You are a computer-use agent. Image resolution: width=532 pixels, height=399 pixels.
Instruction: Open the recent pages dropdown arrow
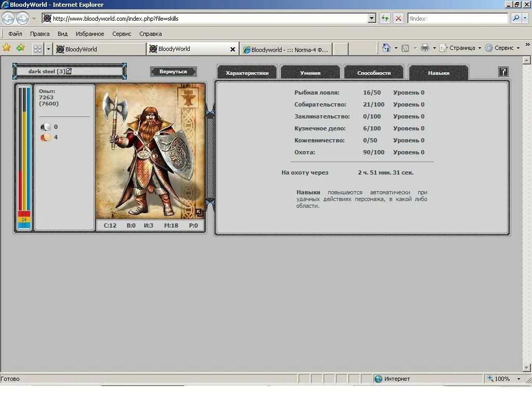(34, 19)
